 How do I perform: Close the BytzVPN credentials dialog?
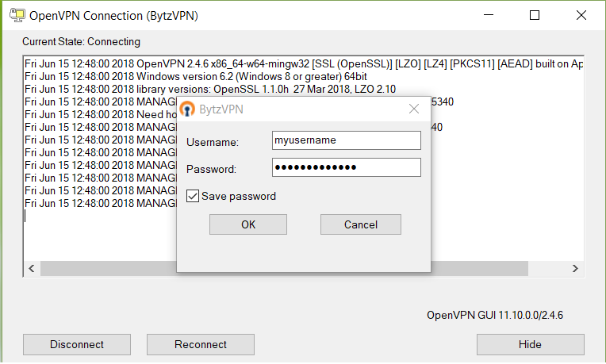click(x=414, y=109)
